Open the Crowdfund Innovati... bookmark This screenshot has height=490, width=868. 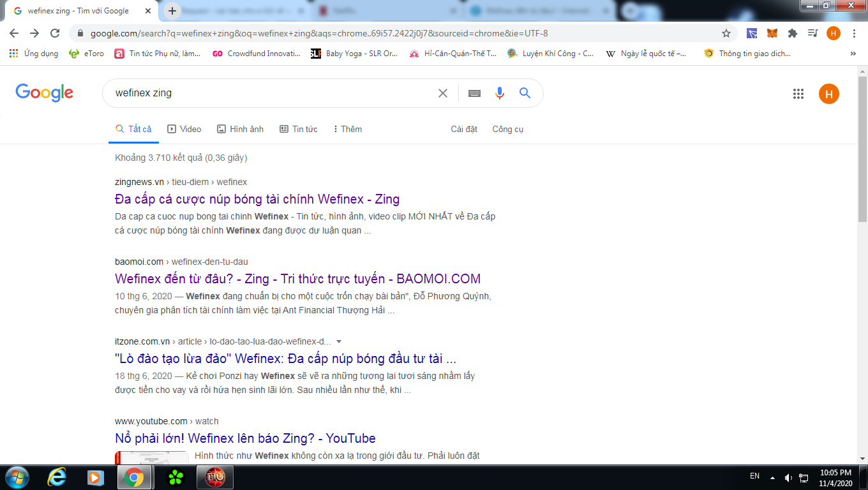tap(257, 54)
